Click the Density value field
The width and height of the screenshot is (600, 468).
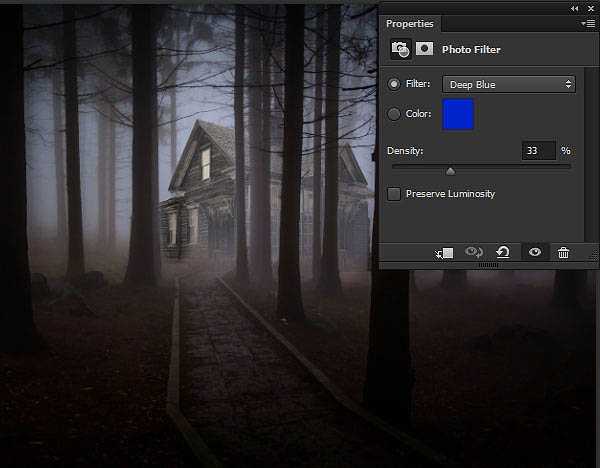click(x=538, y=150)
